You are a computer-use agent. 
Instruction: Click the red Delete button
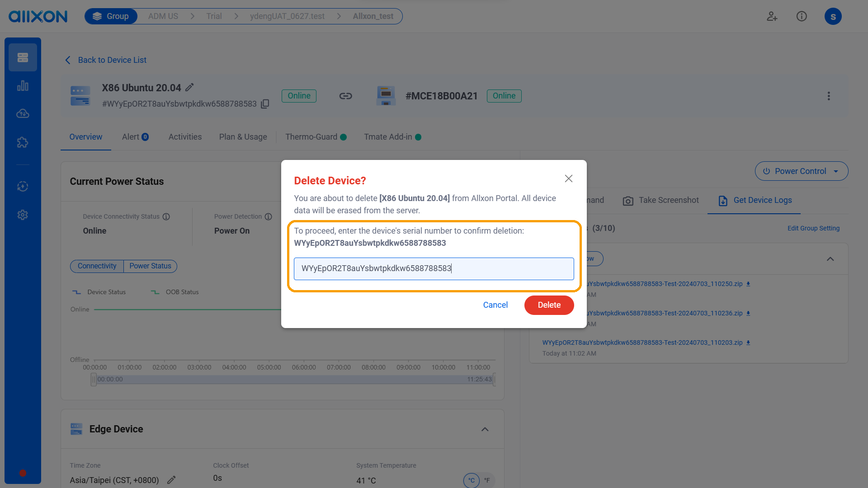549,305
